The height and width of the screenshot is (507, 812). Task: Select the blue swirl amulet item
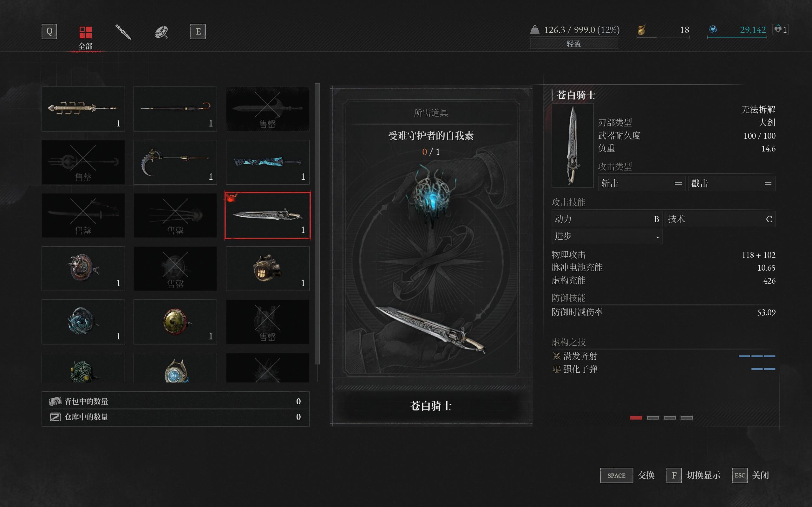point(83,322)
